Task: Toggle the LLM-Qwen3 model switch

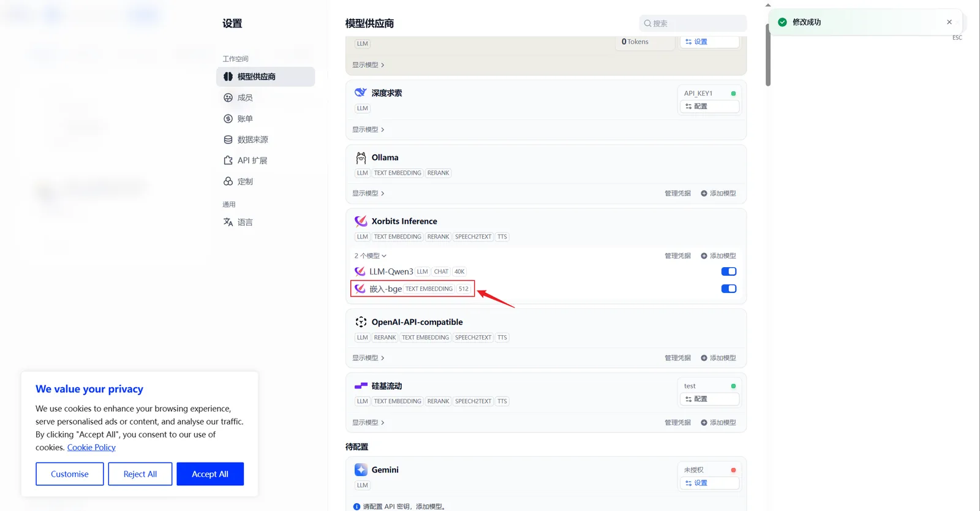Action: coord(729,271)
